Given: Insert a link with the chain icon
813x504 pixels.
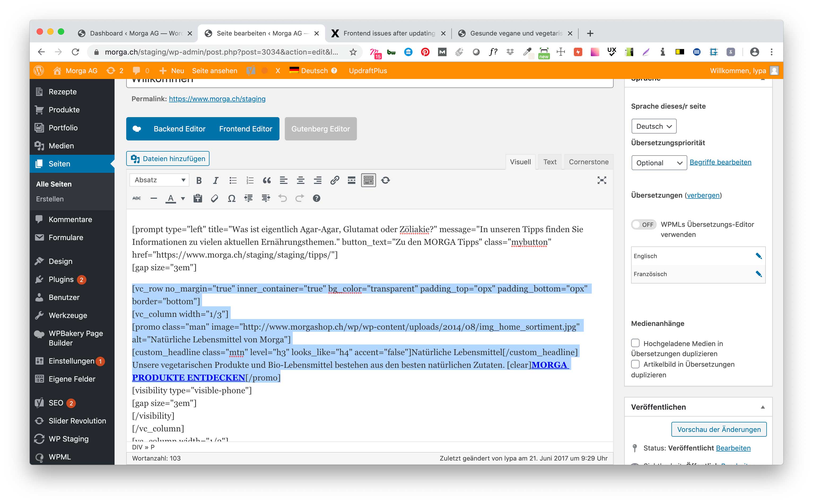Looking at the screenshot, I should [x=334, y=180].
